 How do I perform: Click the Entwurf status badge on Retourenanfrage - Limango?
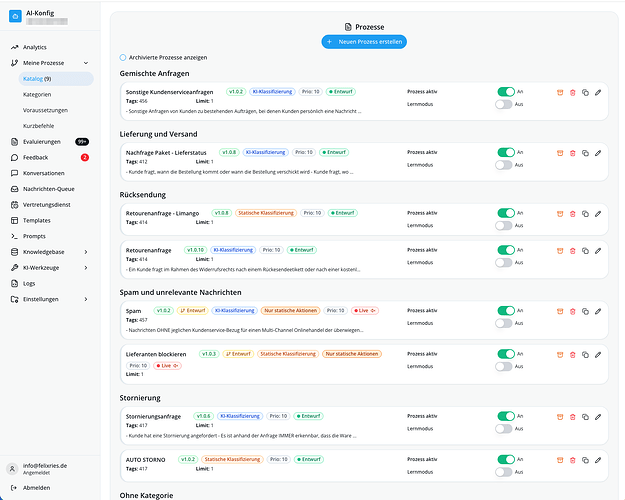pyautogui.click(x=343, y=213)
